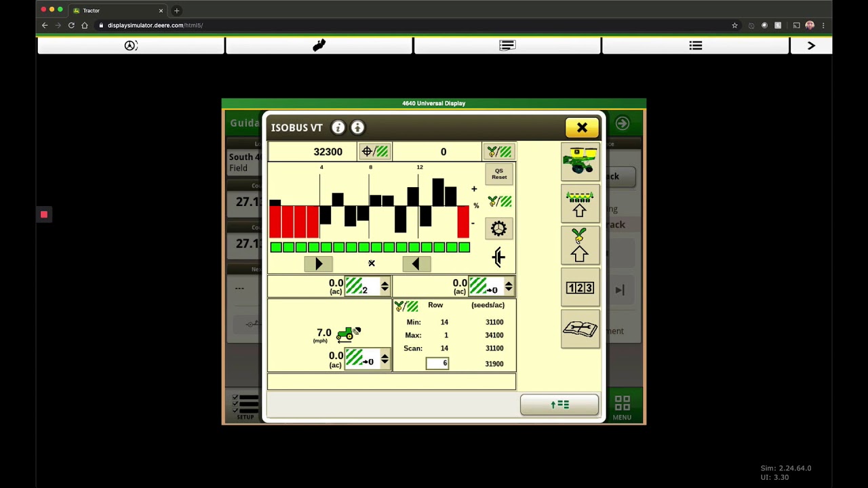Click the seed icon in the Row table header

(x=406, y=306)
